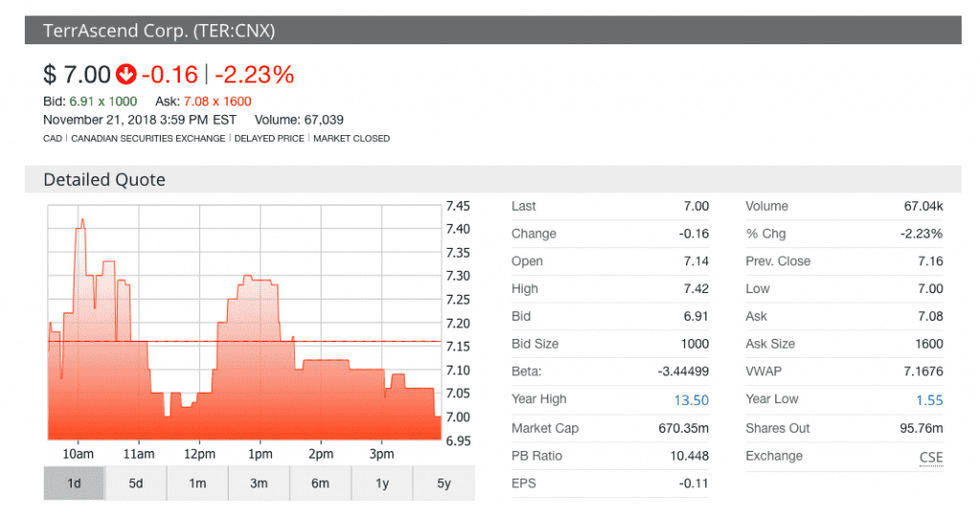Click the red down-arrow price change icon
The width and height of the screenshot is (980, 520).
pyautogui.click(x=126, y=74)
